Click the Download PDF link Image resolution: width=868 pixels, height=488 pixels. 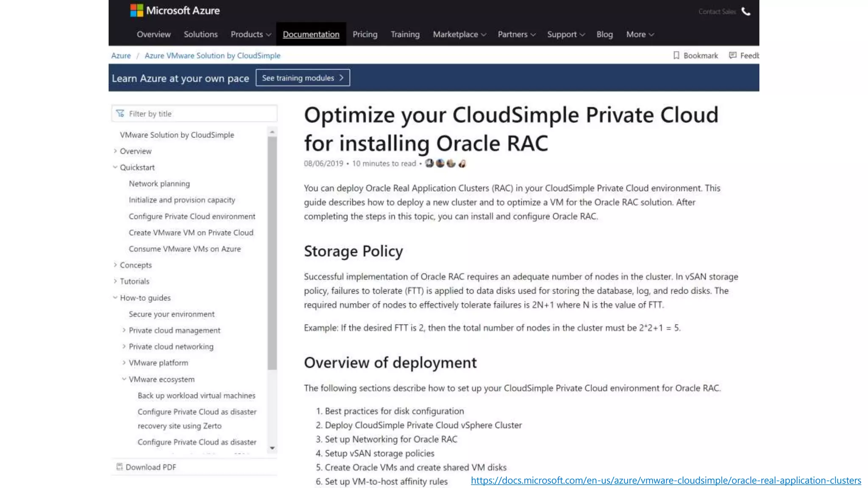(x=150, y=467)
